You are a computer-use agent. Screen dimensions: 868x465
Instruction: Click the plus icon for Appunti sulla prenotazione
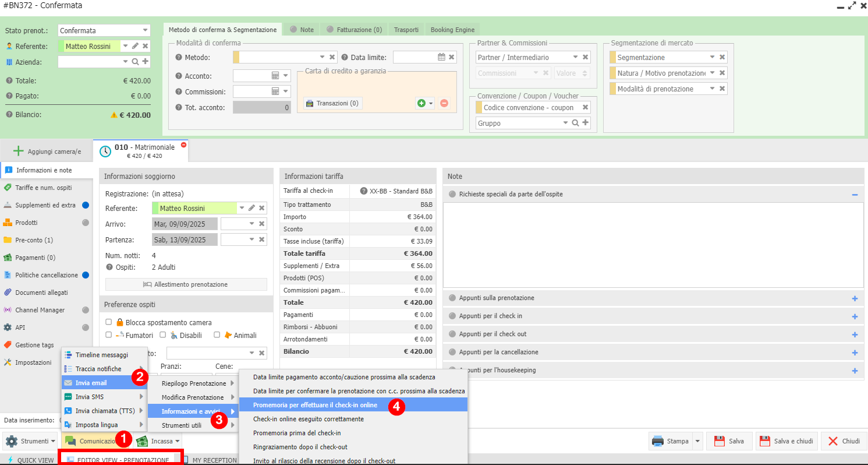pos(855,298)
